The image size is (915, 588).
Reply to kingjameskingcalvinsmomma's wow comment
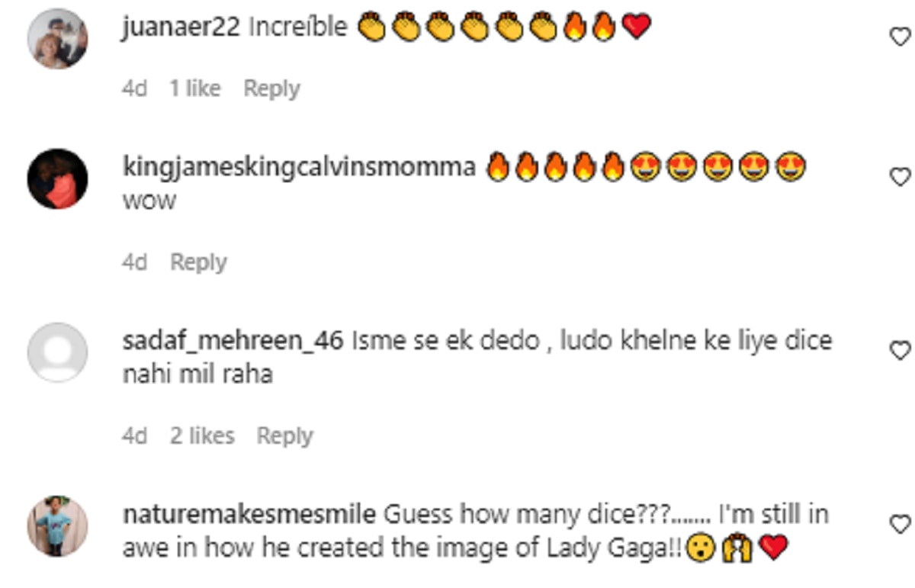click(x=198, y=262)
